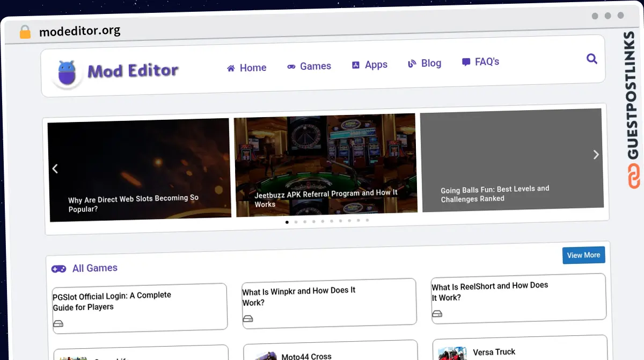Screen dimensions: 644x360
Task: Open Why Are Direct Web Slots article
Action: pos(133,203)
